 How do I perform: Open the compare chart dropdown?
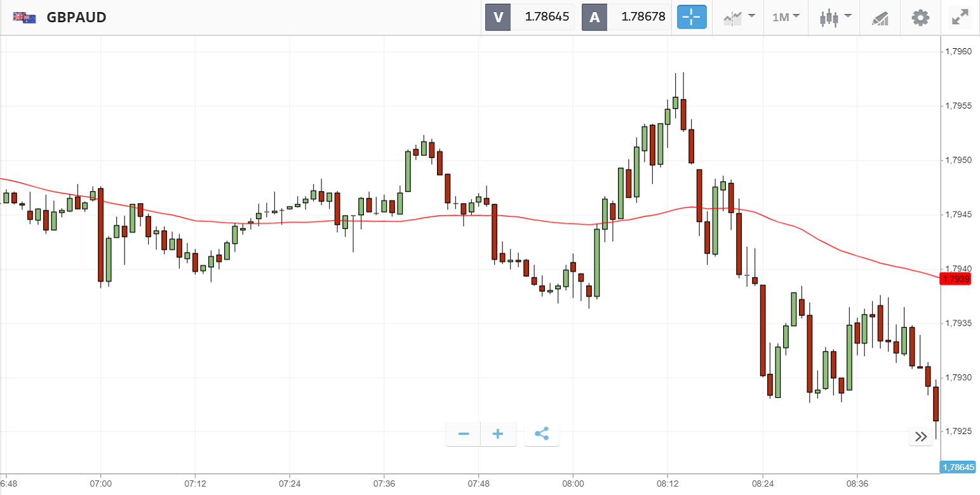pos(739,17)
